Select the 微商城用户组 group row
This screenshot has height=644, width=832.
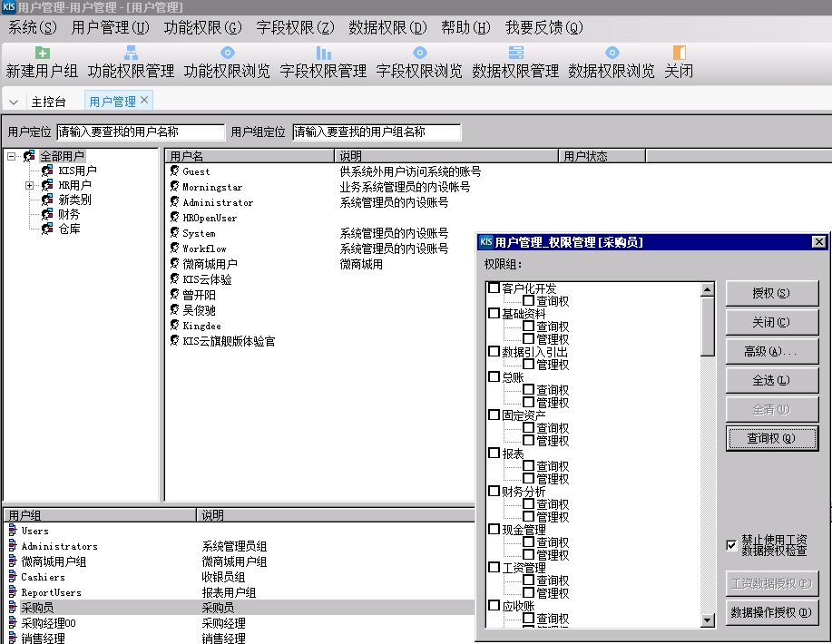click(x=239, y=561)
